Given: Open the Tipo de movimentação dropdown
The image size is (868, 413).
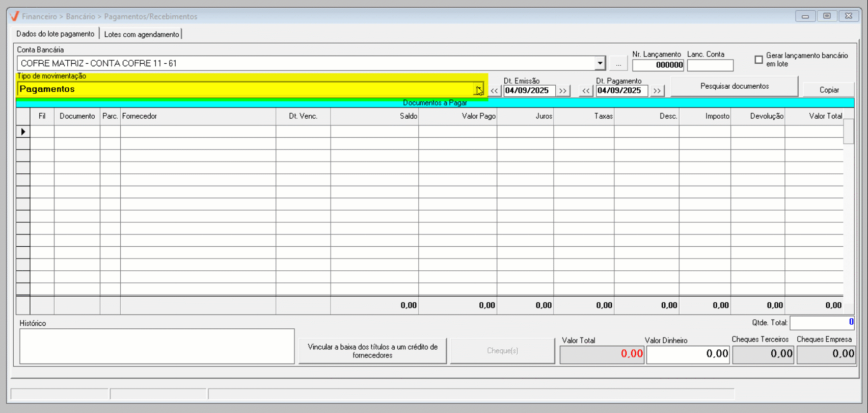Looking at the screenshot, I should tap(478, 90).
